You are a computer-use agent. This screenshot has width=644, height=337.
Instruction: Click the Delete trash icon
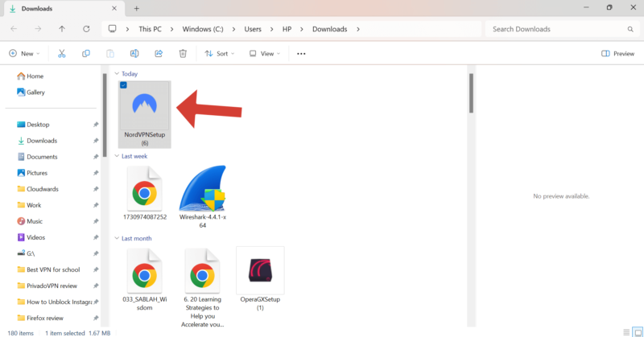click(x=183, y=53)
